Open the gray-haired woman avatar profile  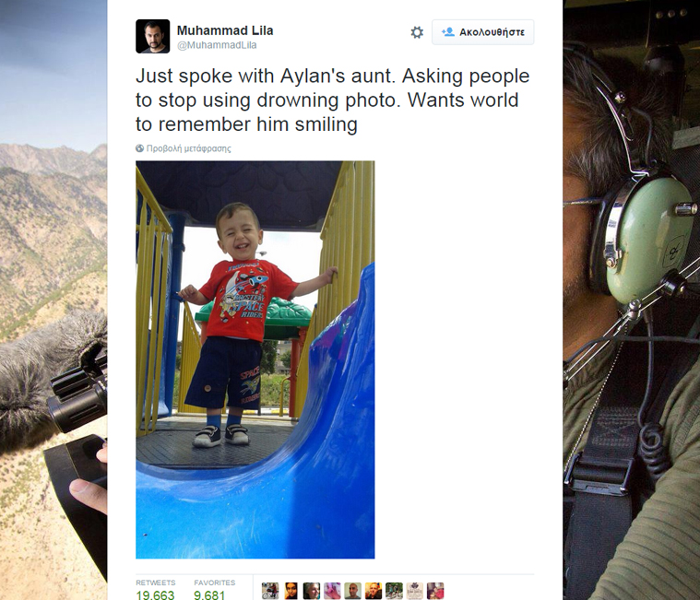[311, 591]
